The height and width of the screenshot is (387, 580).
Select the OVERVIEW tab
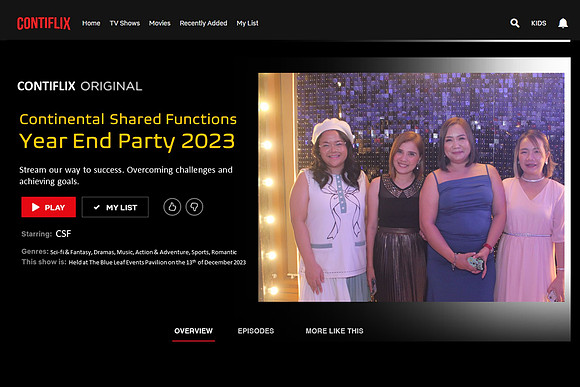pos(193,331)
